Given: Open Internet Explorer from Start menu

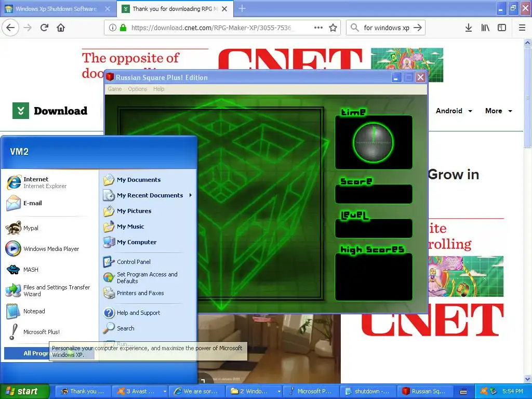Looking at the screenshot, I should click(x=50, y=182).
